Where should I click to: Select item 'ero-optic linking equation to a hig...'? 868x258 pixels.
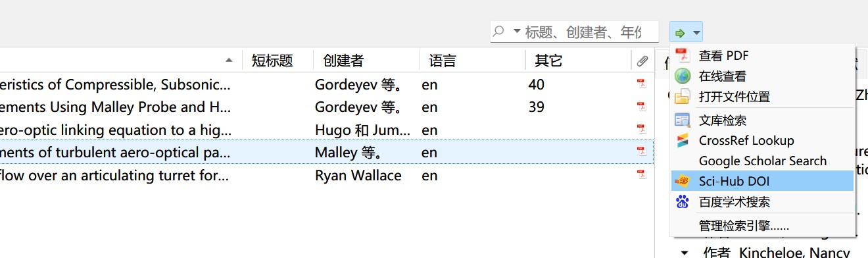[115, 130]
